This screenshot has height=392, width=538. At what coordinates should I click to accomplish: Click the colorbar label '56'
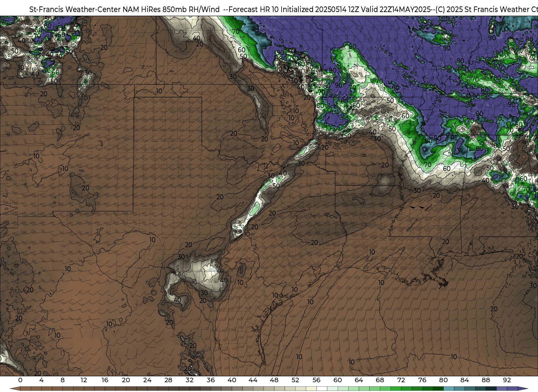pos(316,380)
